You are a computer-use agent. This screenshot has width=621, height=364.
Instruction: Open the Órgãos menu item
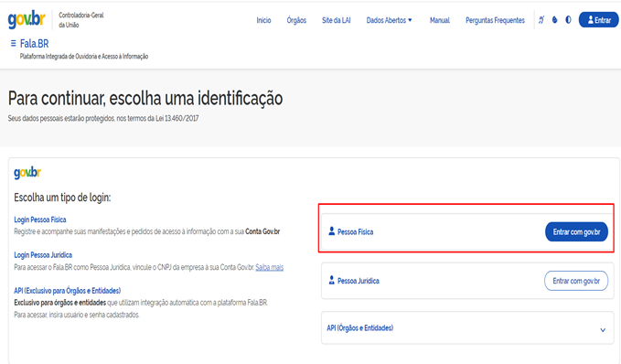pos(296,20)
